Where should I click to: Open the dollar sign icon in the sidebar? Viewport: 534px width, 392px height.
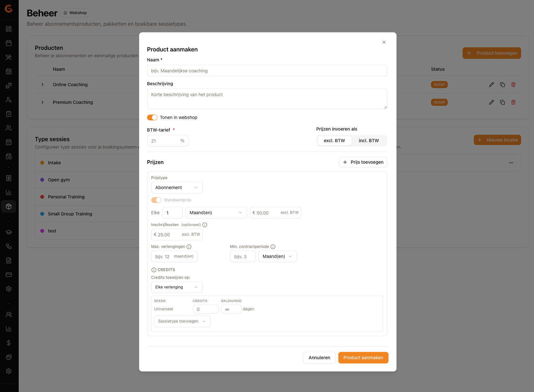click(x=9, y=343)
